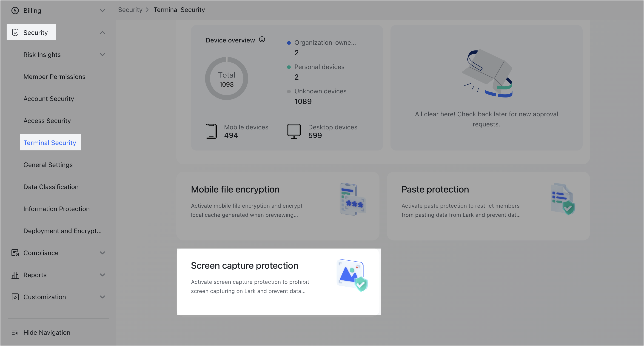The height and width of the screenshot is (346, 644).
Task: Open Security from the breadcrumb
Action: (x=130, y=9)
